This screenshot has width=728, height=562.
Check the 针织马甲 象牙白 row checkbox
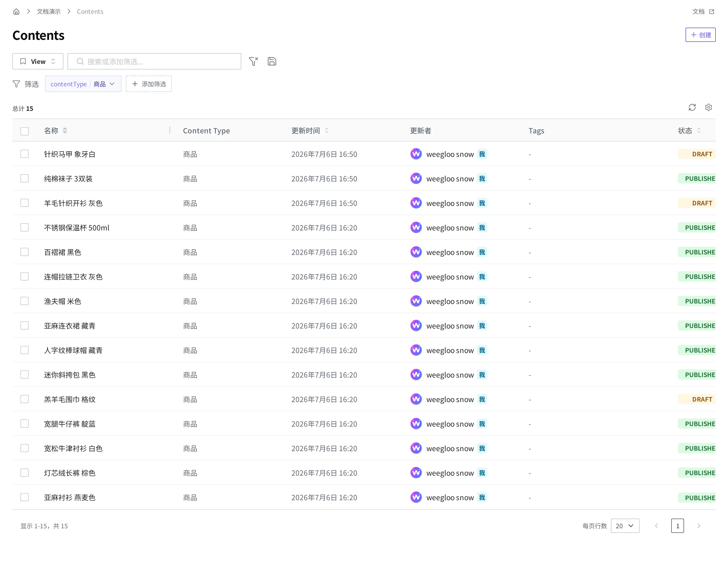pos(24,154)
